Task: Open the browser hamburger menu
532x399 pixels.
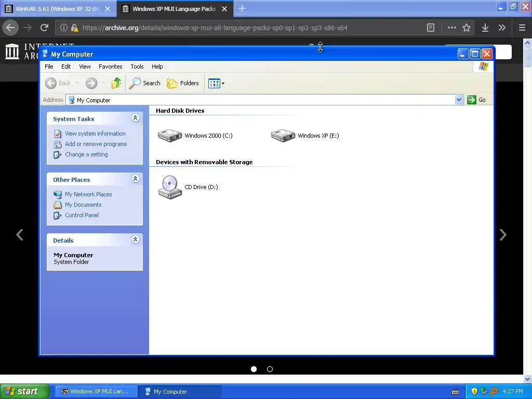Action: coord(522,28)
